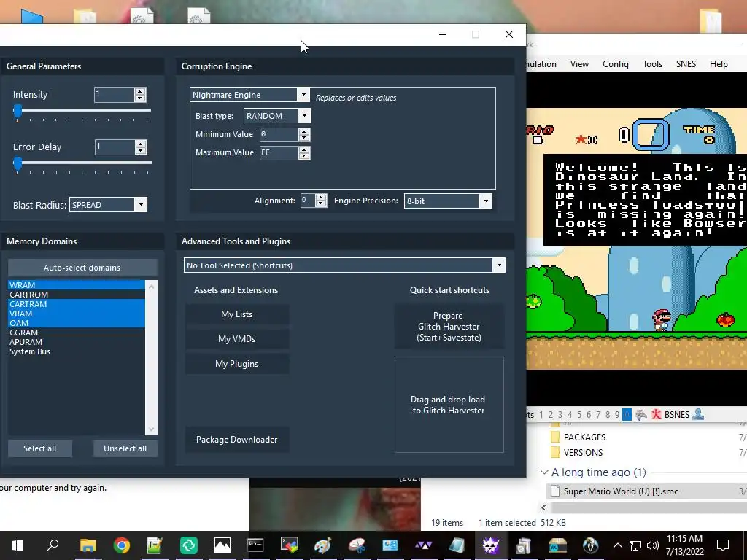The image size is (747, 560).
Task: Open the Nightmare Engine dropdown
Action: coord(303,94)
